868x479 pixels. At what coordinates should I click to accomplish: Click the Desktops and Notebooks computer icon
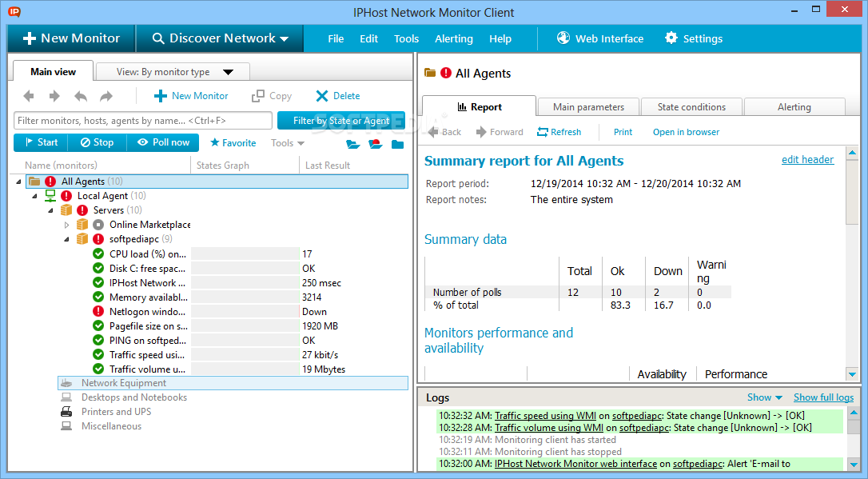coord(66,397)
